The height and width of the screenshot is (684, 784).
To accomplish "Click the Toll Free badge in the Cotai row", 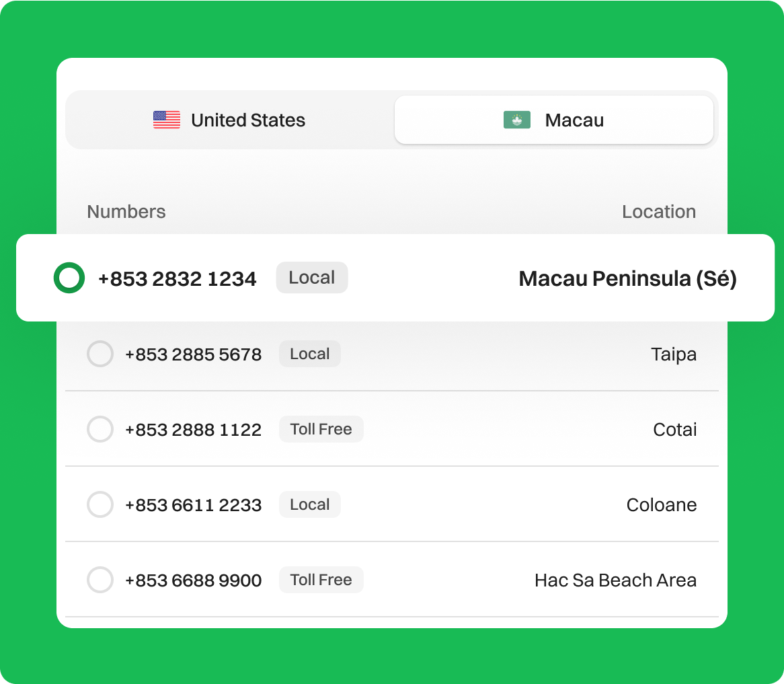I will click(321, 429).
